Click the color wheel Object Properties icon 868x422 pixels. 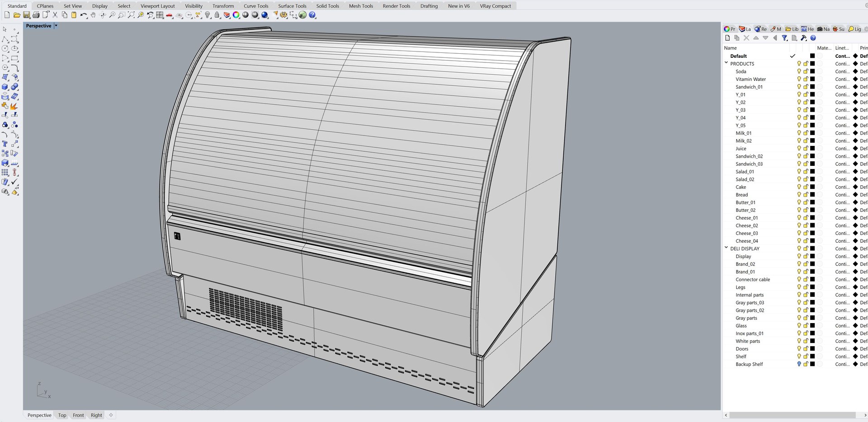236,15
